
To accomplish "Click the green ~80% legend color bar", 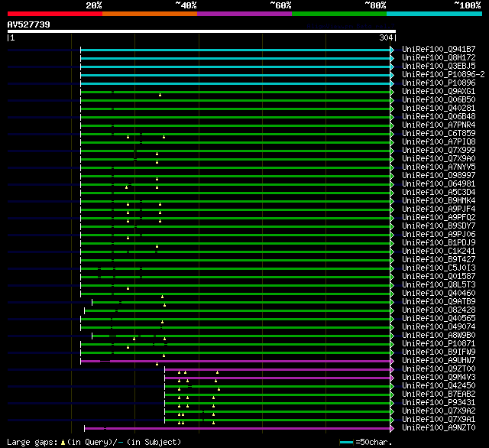I will pos(339,14).
